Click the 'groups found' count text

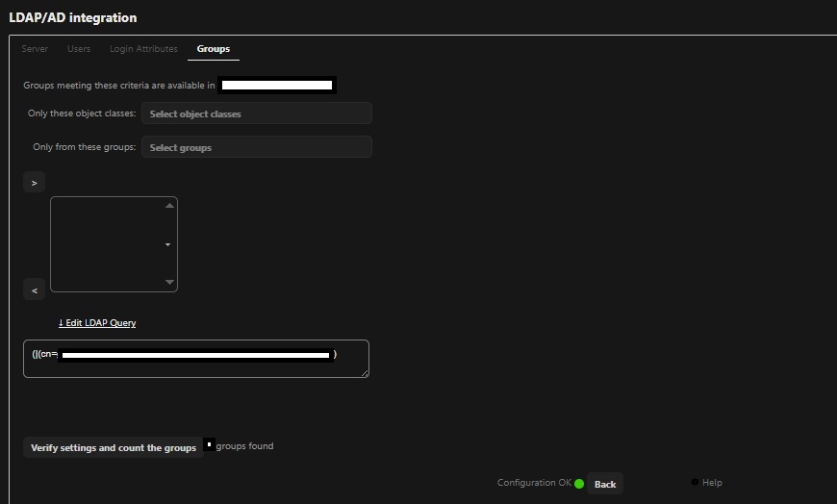244,445
